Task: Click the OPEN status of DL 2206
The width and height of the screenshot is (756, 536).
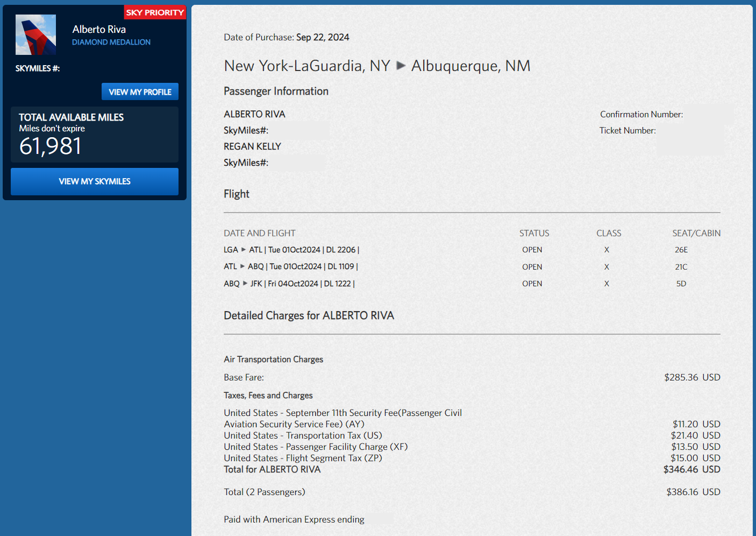Action: pyautogui.click(x=532, y=250)
